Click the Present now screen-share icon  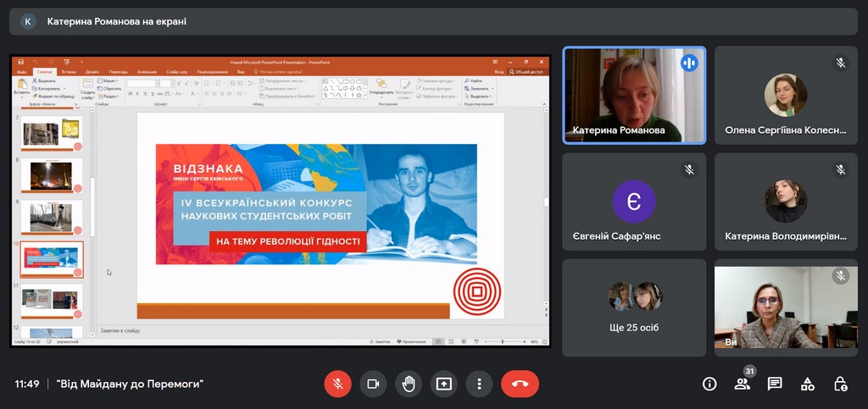point(443,384)
